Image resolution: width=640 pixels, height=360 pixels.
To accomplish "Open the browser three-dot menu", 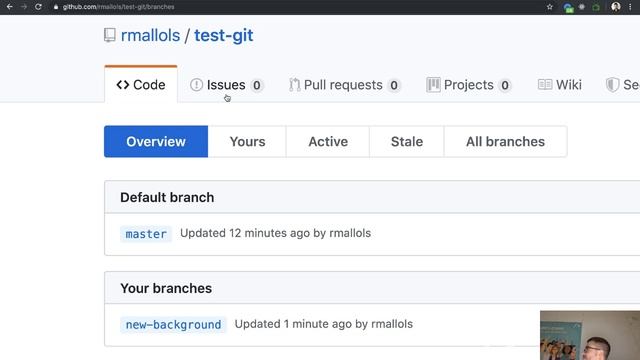I will (631, 7).
